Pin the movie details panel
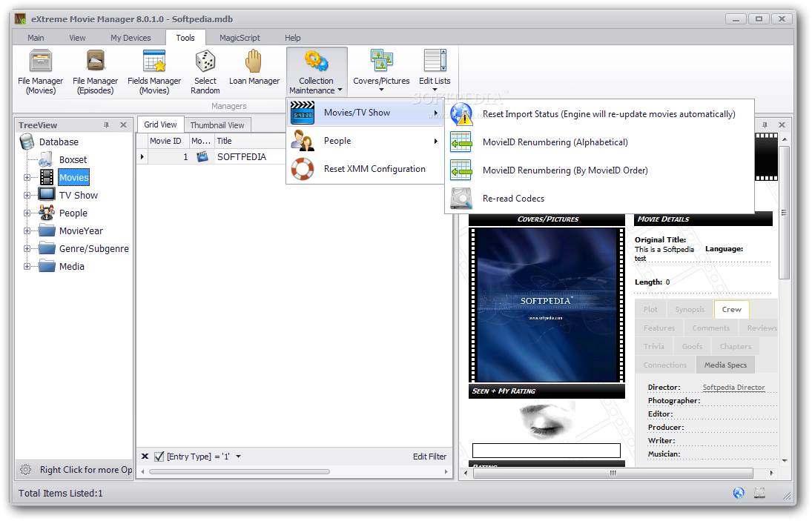 pos(765,125)
